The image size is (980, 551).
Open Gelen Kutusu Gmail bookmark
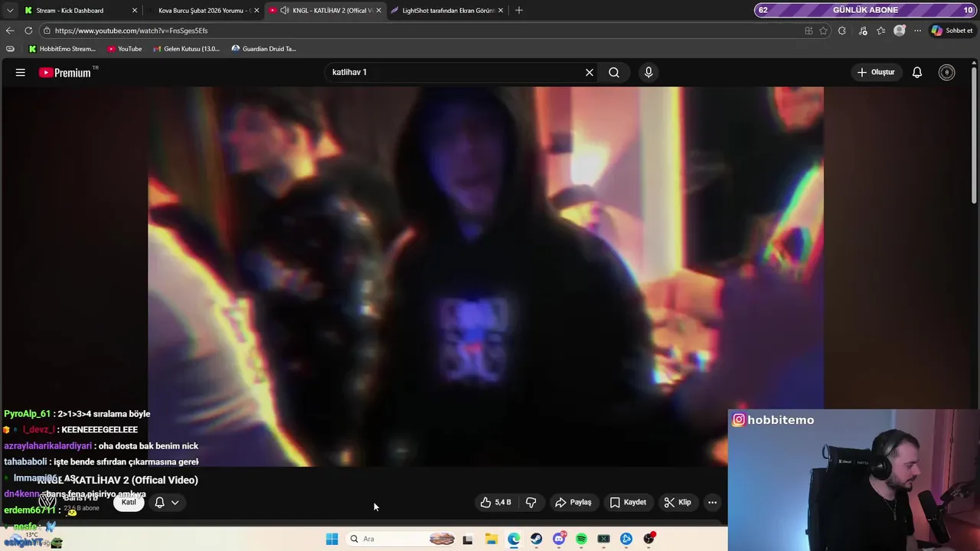click(x=186, y=49)
